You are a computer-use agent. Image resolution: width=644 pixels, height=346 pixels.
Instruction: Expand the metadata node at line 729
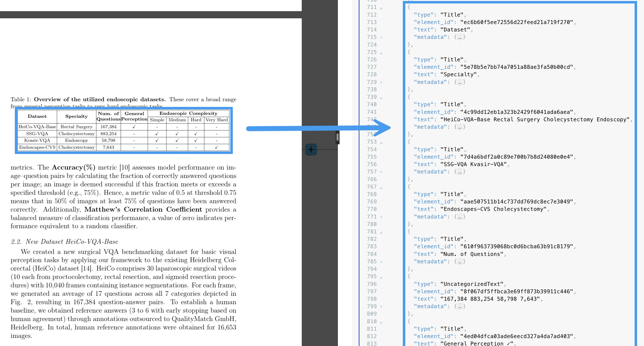click(381, 82)
